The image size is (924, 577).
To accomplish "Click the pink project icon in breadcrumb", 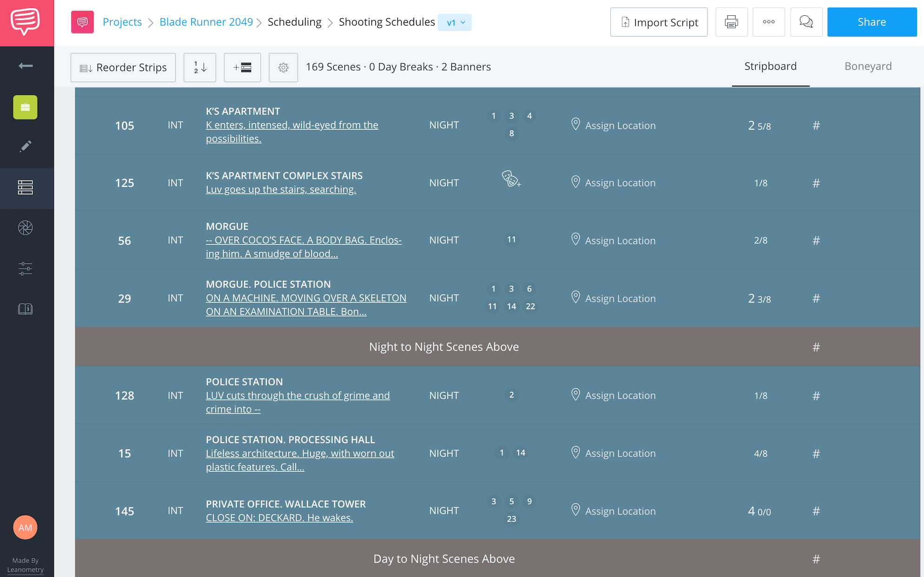I will [x=82, y=22].
